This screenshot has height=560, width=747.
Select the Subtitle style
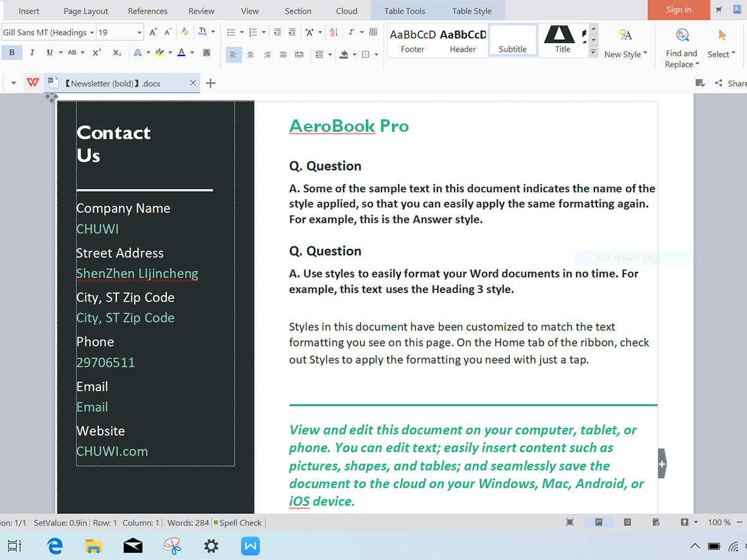click(513, 41)
